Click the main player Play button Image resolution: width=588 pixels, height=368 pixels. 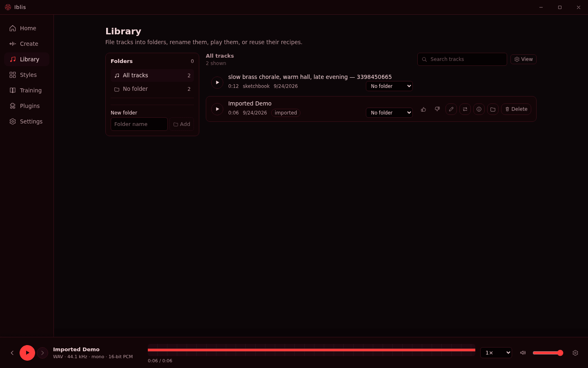click(27, 353)
